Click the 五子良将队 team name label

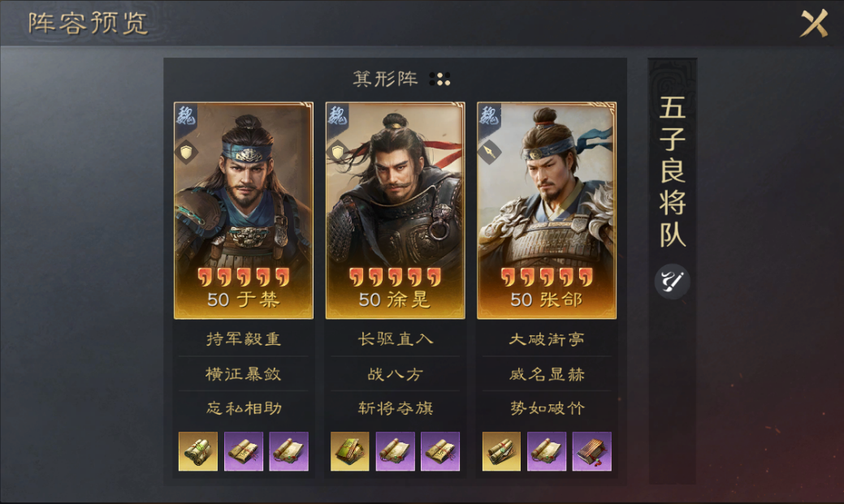point(673,171)
